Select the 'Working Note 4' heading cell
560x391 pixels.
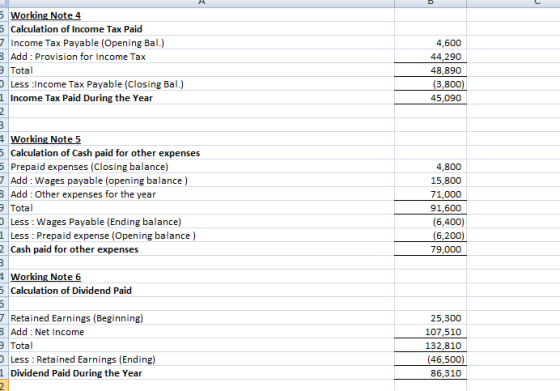(x=201, y=15)
